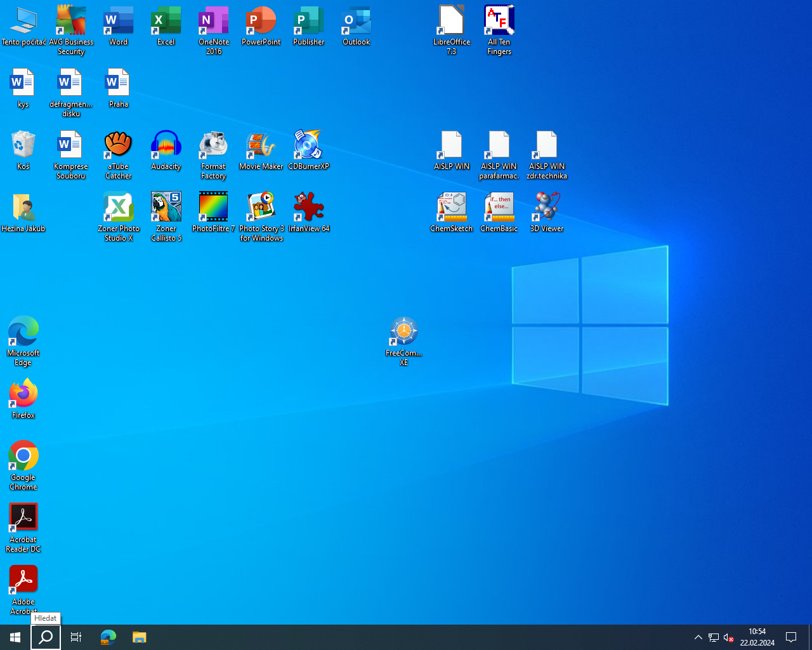Select Photo Story 3 for Windows shortcut

pos(261,217)
